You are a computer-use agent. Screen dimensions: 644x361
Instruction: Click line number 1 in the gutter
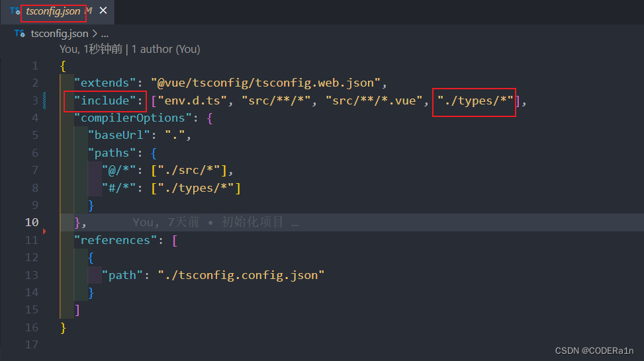tap(35, 65)
